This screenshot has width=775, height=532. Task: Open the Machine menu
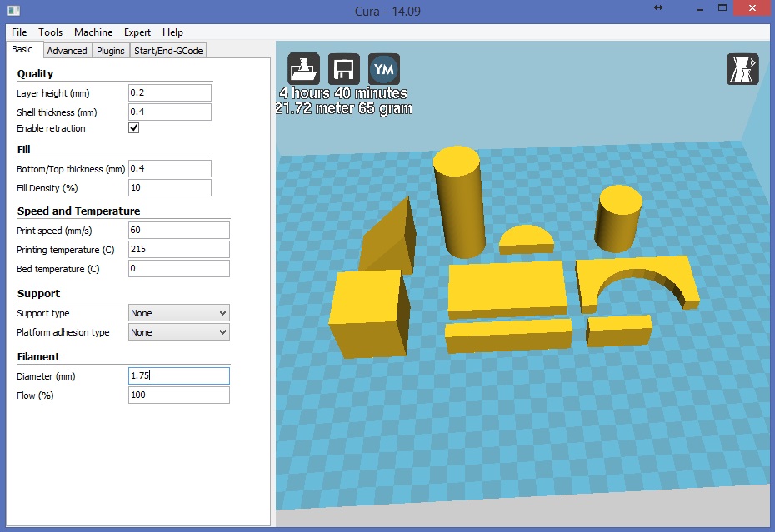pyautogui.click(x=93, y=32)
